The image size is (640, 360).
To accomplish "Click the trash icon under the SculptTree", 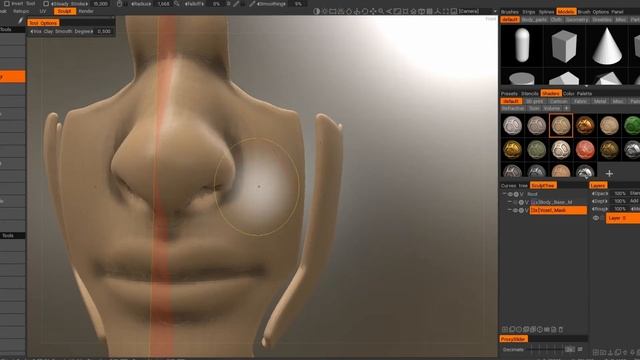I will coord(561,329).
